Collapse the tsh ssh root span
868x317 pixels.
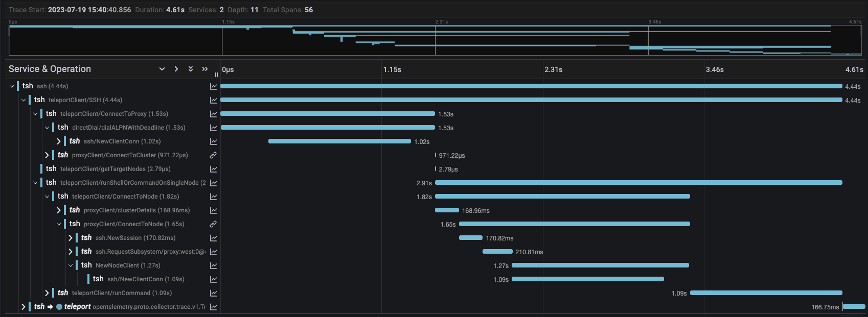click(12, 86)
